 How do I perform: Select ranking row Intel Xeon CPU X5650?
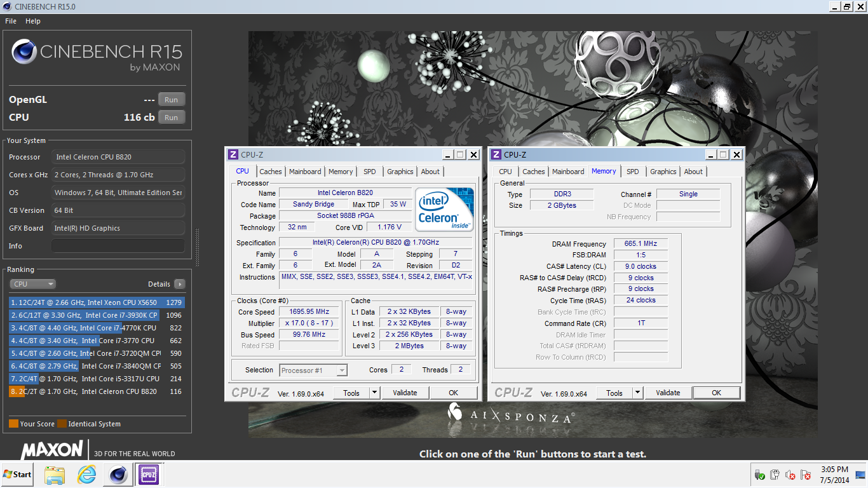[x=97, y=302]
